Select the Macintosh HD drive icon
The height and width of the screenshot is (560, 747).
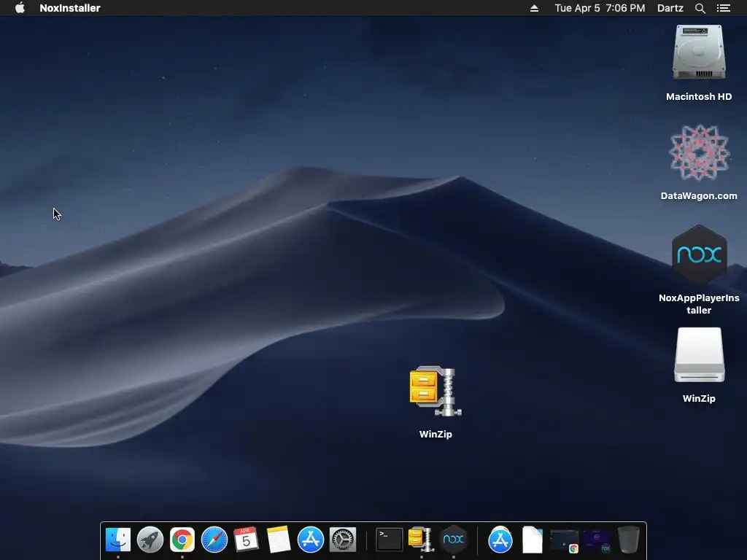[x=699, y=52]
